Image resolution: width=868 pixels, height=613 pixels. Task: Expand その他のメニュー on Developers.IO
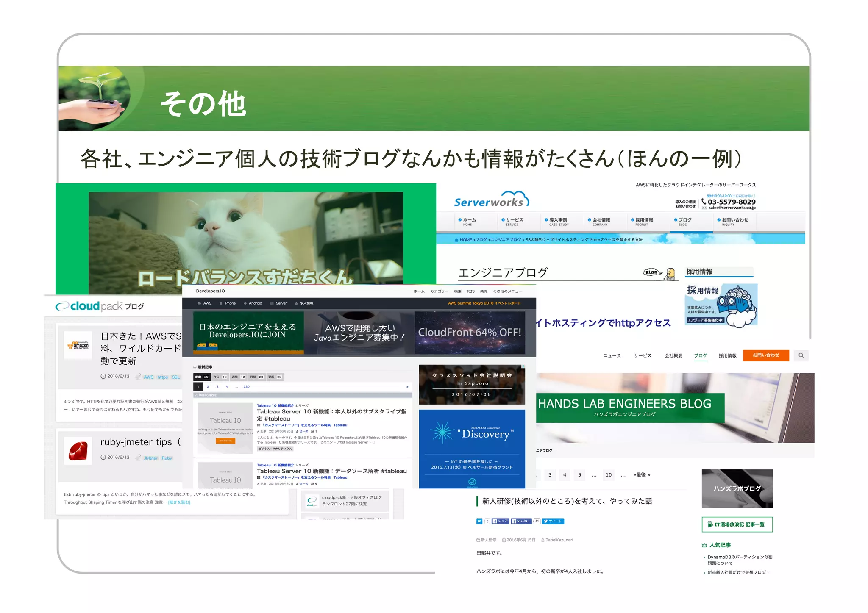click(x=507, y=291)
